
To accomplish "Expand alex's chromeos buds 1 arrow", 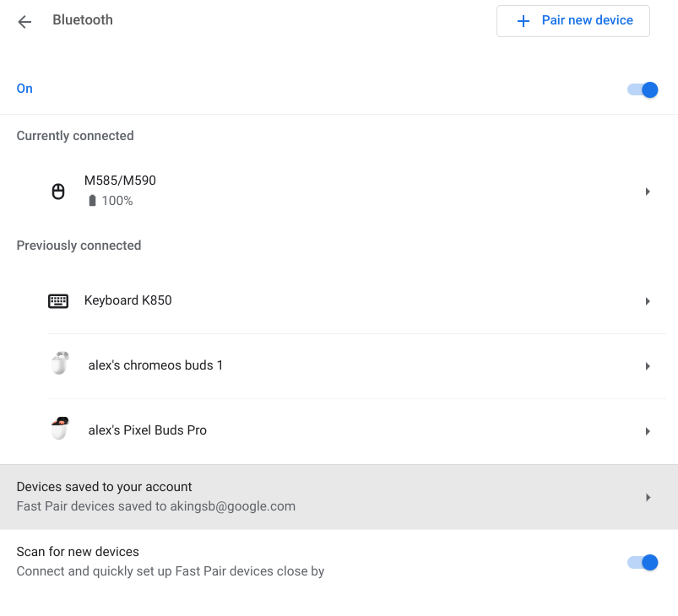I will pos(648,366).
